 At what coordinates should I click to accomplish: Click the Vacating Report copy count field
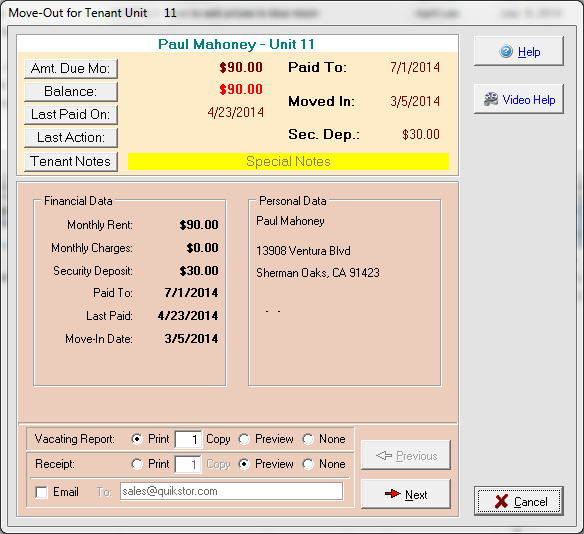tap(188, 439)
